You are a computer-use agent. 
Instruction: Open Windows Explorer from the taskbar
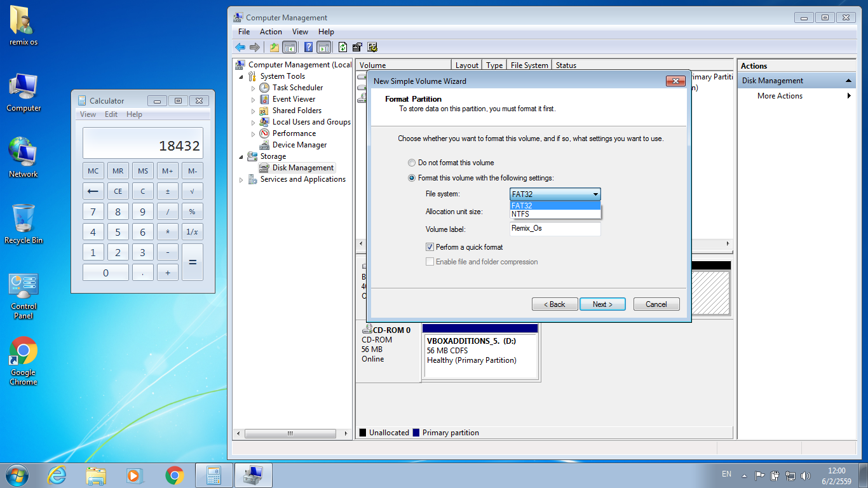click(x=97, y=475)
